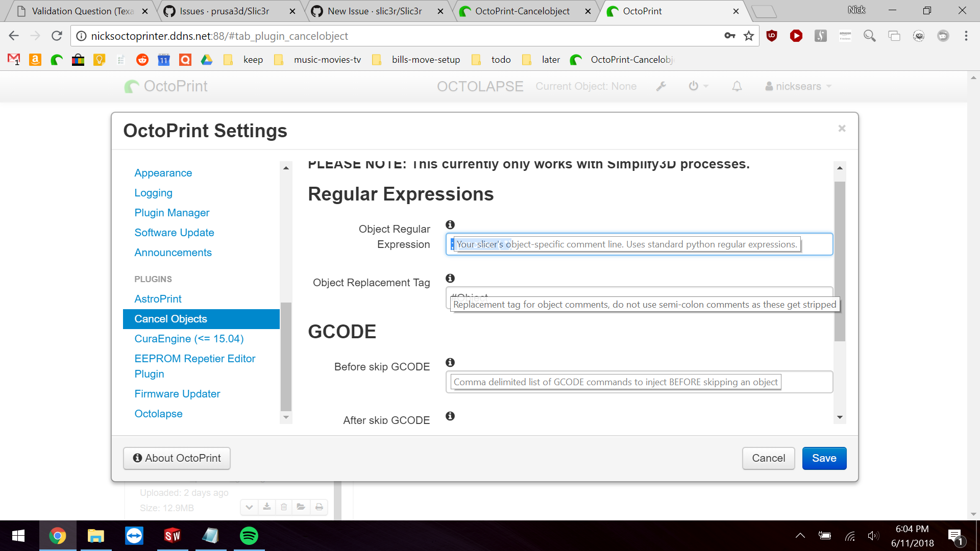Open the Octolapse plugin settings

[x=158, y=414]
